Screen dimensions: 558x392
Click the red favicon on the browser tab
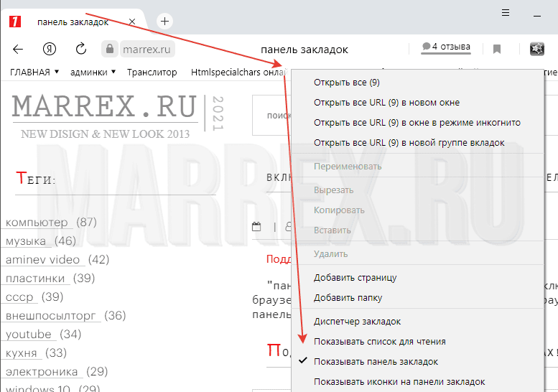(x=15, y=22)
